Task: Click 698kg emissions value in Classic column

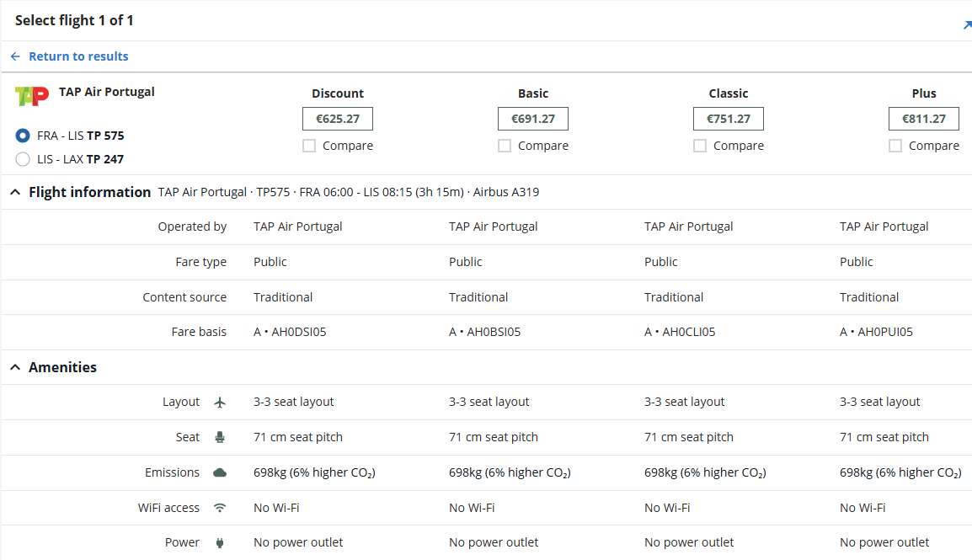Action: (705, 472)
